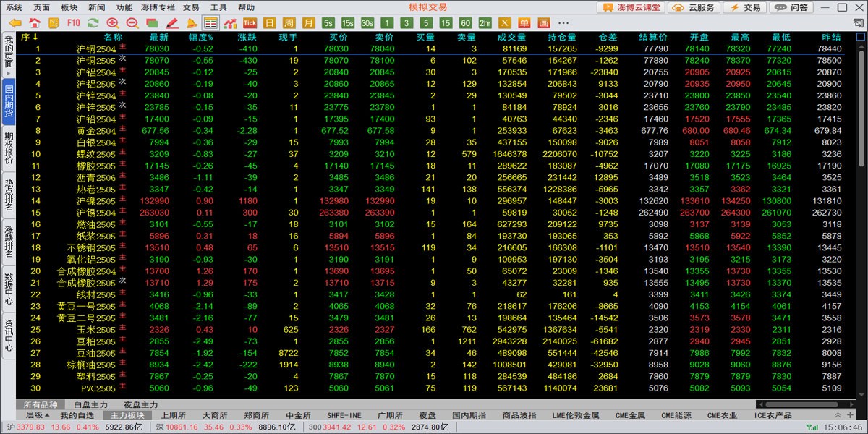
Task: Toggle the quote list table view
Action: (210, 22)
